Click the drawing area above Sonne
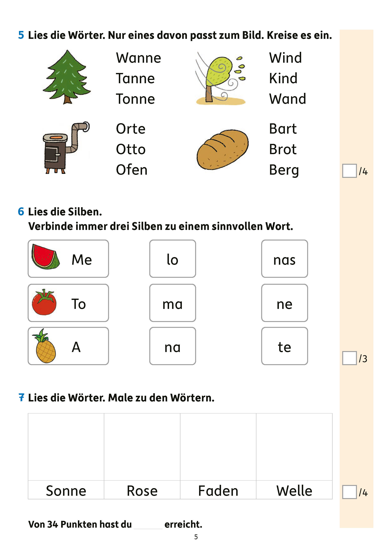This screenshot has width=392, height=554. [x=66, y=447]
